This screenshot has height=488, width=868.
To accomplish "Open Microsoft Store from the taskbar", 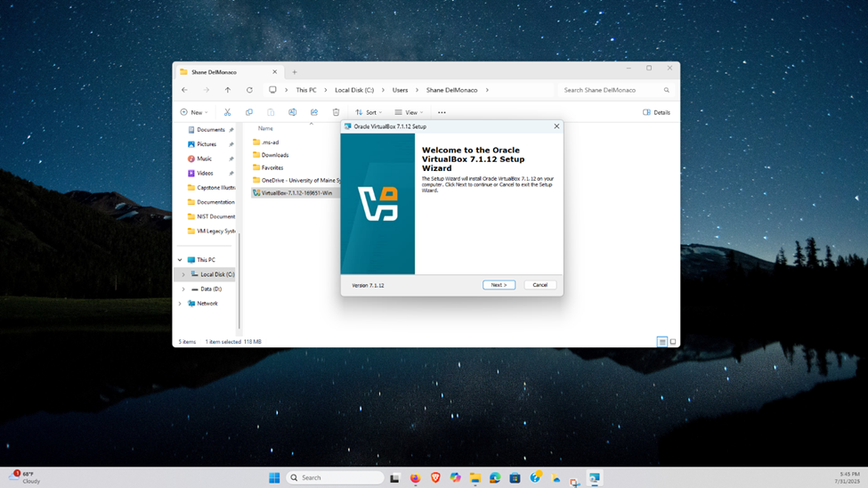I will [x=515, y=478].
